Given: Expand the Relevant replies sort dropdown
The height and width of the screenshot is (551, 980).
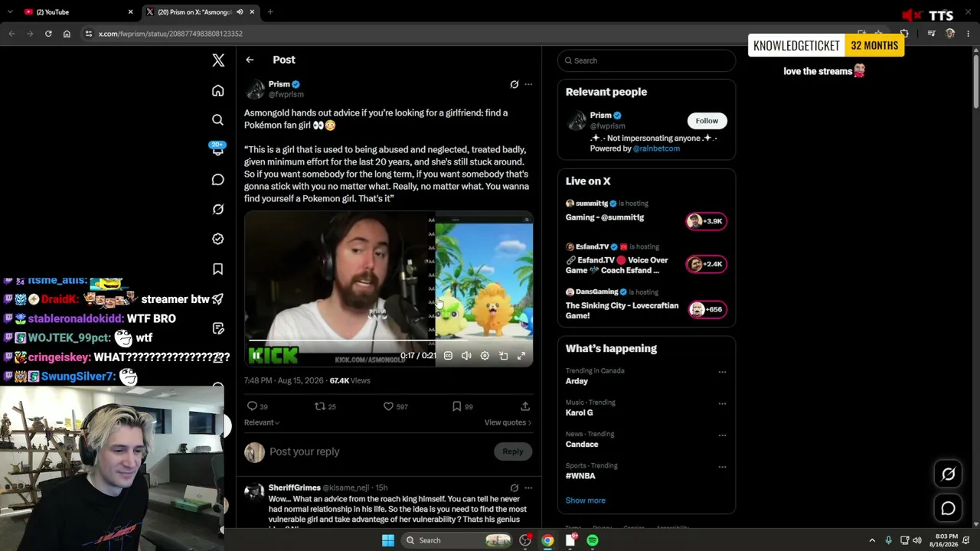Looking at the screenshot, I should coord(262,422).
